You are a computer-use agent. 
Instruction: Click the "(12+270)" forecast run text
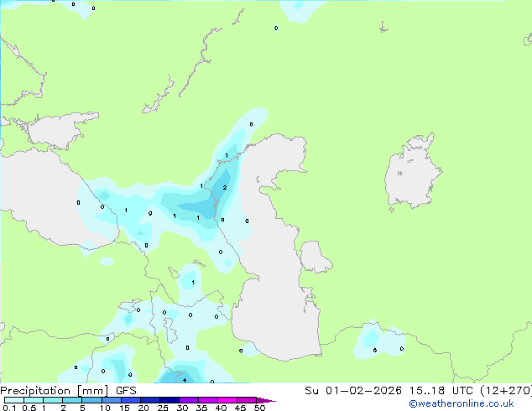coord(506,391)
